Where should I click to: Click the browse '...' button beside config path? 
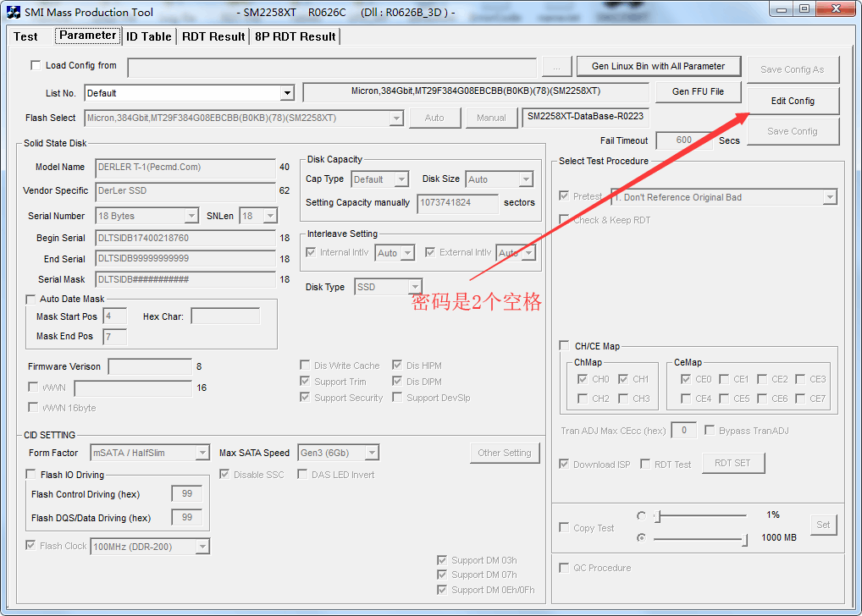click(556, 67)
